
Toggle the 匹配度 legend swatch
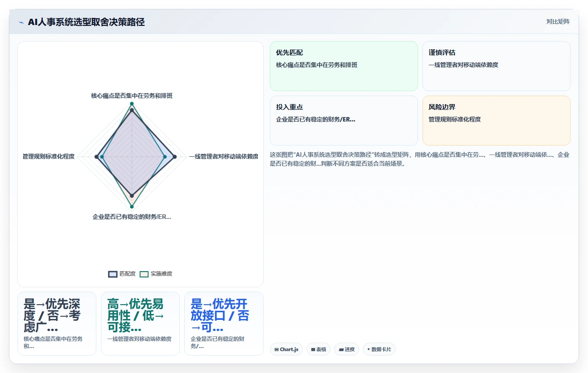point(113,274)
